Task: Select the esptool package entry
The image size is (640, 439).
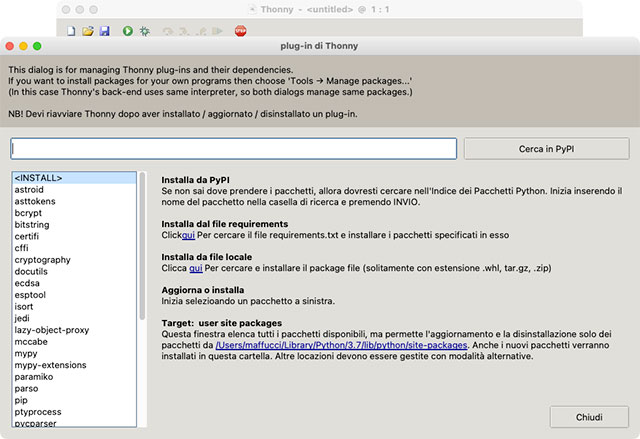Action: 30,295
